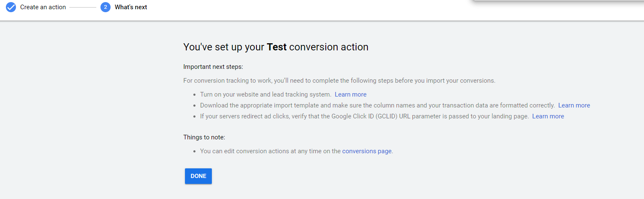Go to the conversions page link
Screen dimensions: 644x199
(x=367, y=151)
